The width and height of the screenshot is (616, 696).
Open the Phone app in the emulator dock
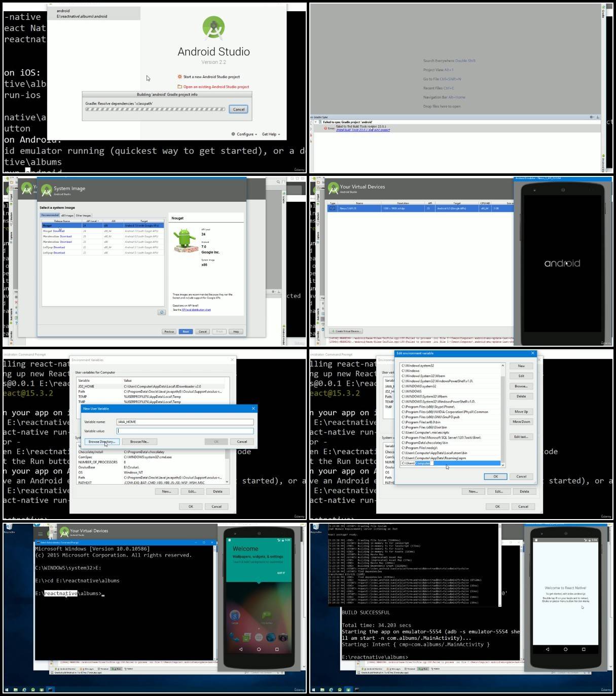click(x=235, y=637)
